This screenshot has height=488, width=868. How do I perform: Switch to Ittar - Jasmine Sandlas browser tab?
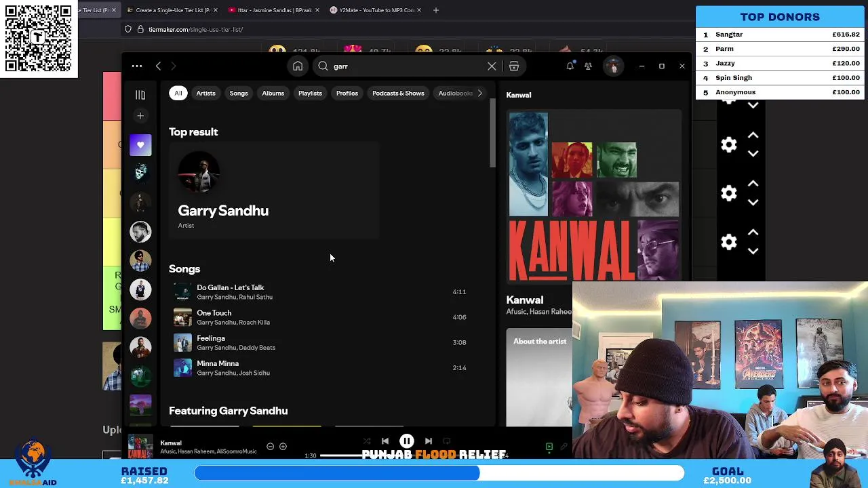pos(275,10)
